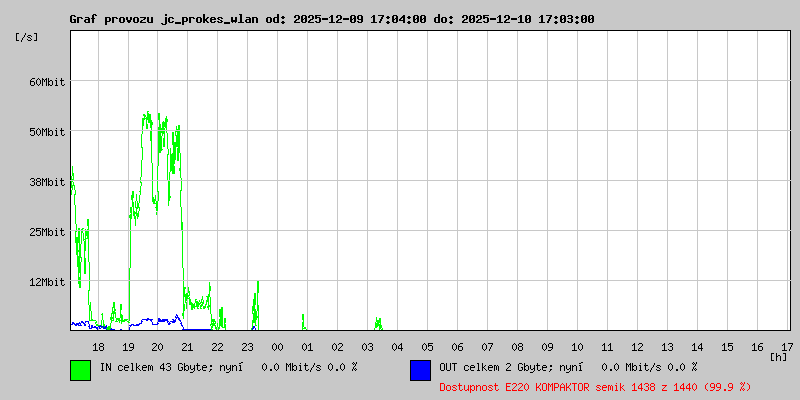Click the '04' hour label on x-axis

(x=397, y=347)
